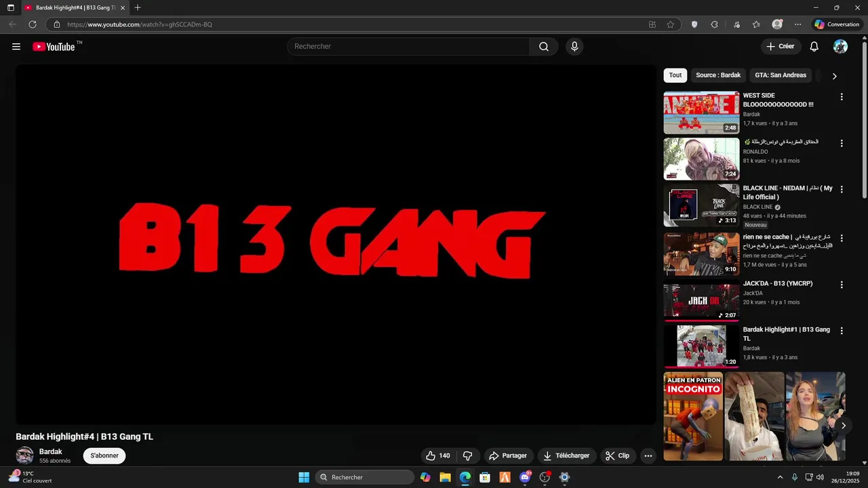Open the Bardak channel avatar
This screenshot has width=868, height=488.
click(25, 455)
